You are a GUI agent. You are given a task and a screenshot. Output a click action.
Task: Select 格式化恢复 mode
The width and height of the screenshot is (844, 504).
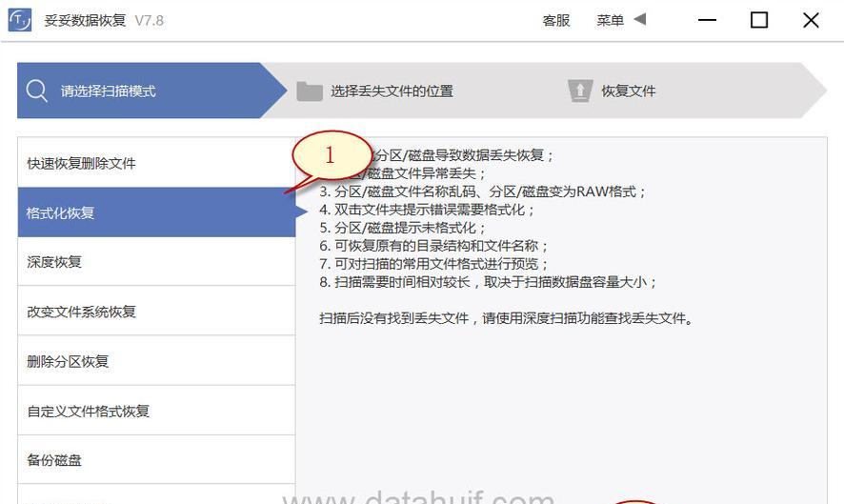pos(156,212)
